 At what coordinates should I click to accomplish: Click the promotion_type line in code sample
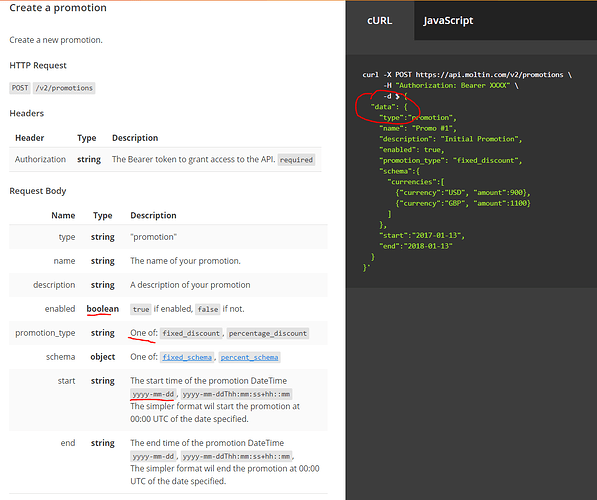pos(450,160)
